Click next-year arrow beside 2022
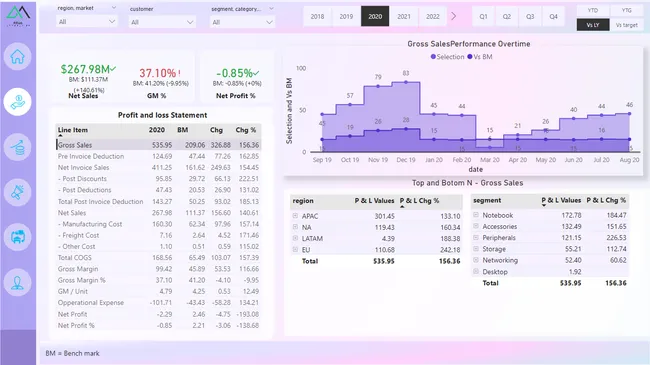 [454, 16]
